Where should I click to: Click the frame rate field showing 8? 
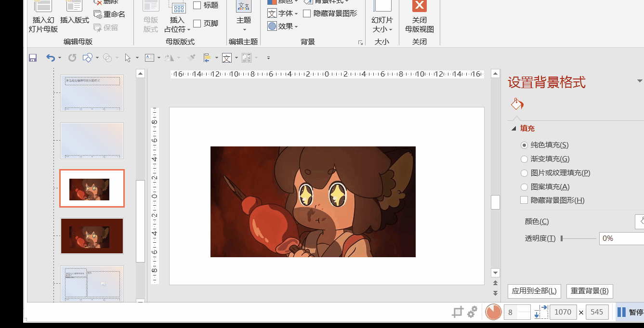(x=517, y=312)
